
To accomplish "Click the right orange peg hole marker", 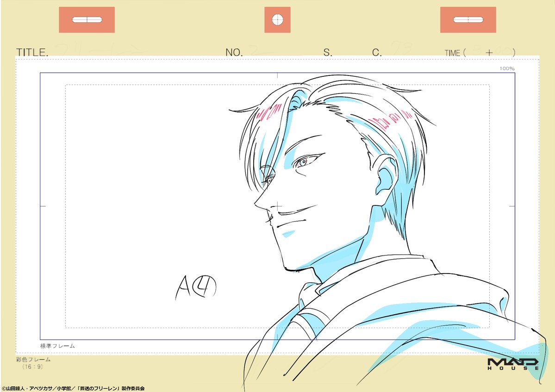I will [468, 20].
